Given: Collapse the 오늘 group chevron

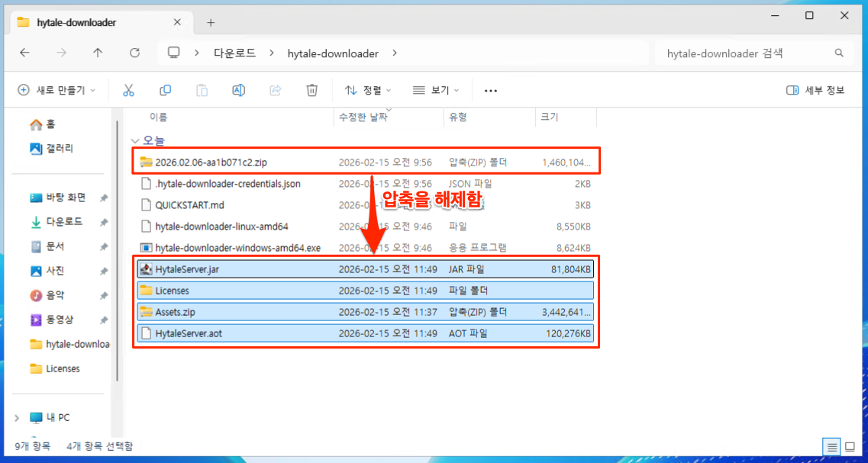Looking at the screenshot, I should click(x=134, y=140).
